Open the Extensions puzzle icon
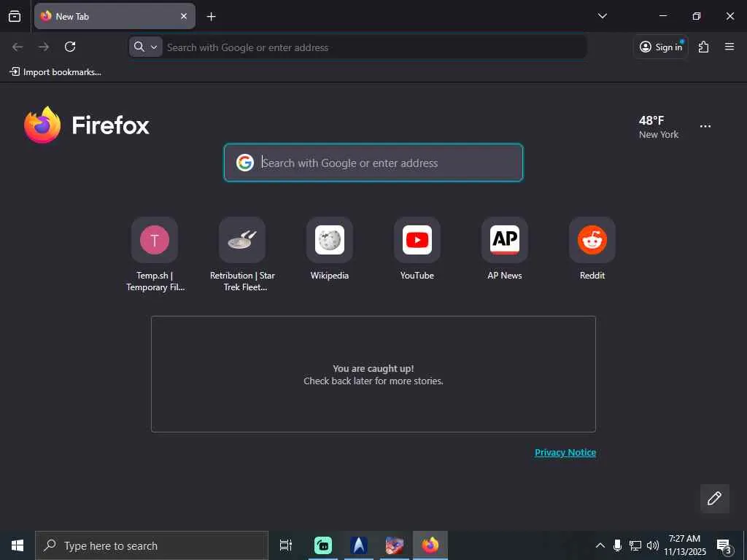Image resolution: width=747 pixels, height=560 pixels. pyautogui.click(x=703, y=47)
